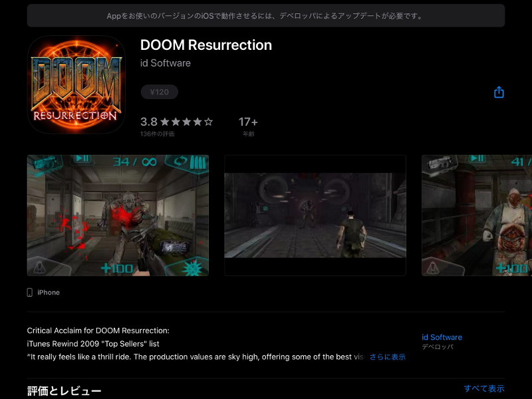Click the warning triangle icon in first screenshot
This screenshot has width=532, height=399.
coord(40,266)
